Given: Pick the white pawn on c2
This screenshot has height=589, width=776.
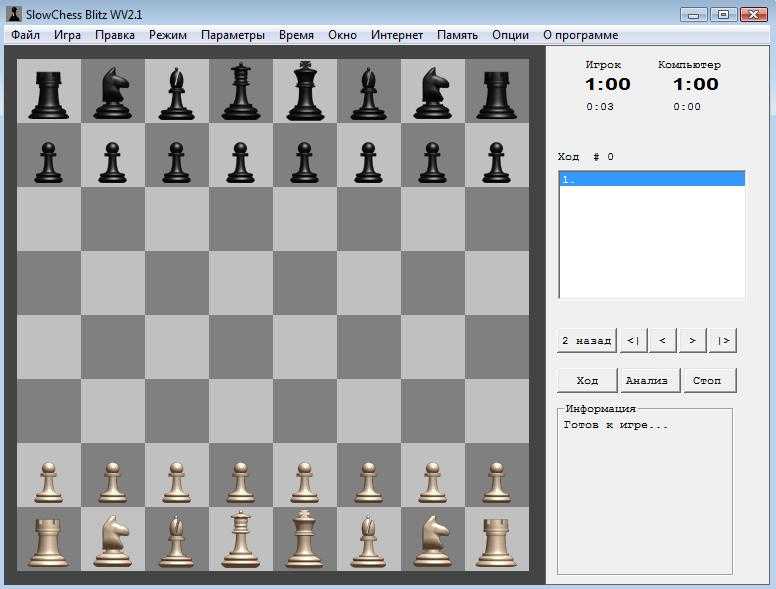Looking at the screenshot, I should click(177, 483).
